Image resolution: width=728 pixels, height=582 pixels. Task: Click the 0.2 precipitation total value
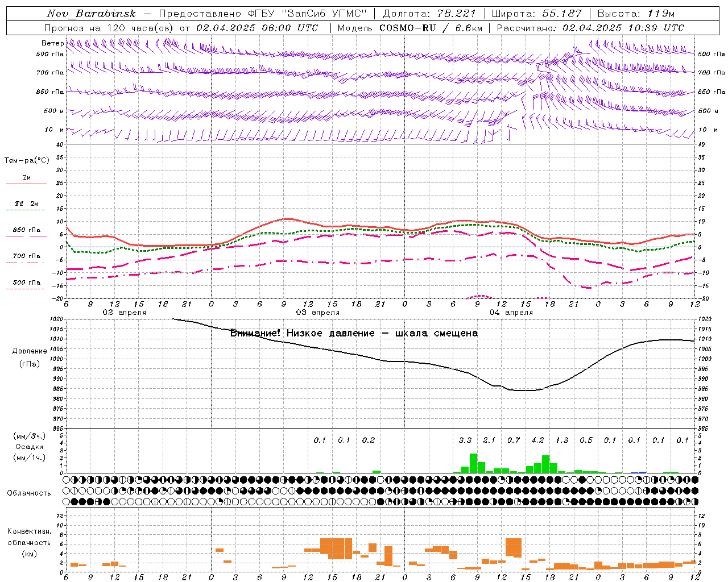pyautogui.click(x=369, y=440)
